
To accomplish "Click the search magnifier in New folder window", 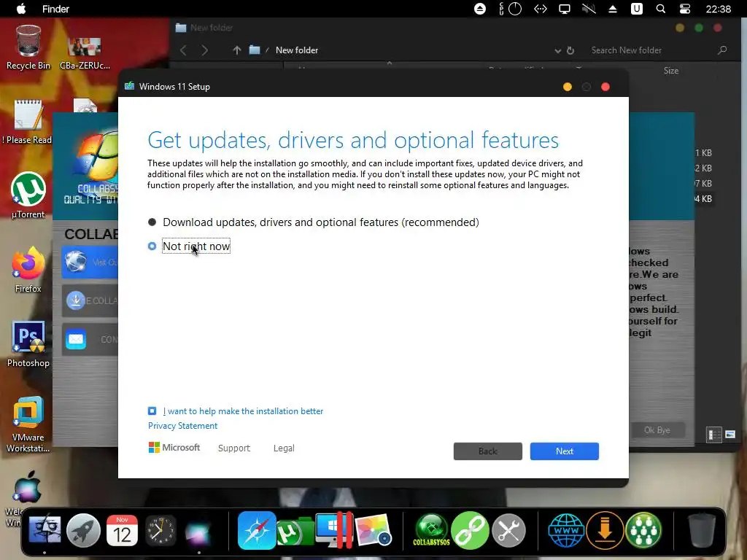I will pos(722,50).
